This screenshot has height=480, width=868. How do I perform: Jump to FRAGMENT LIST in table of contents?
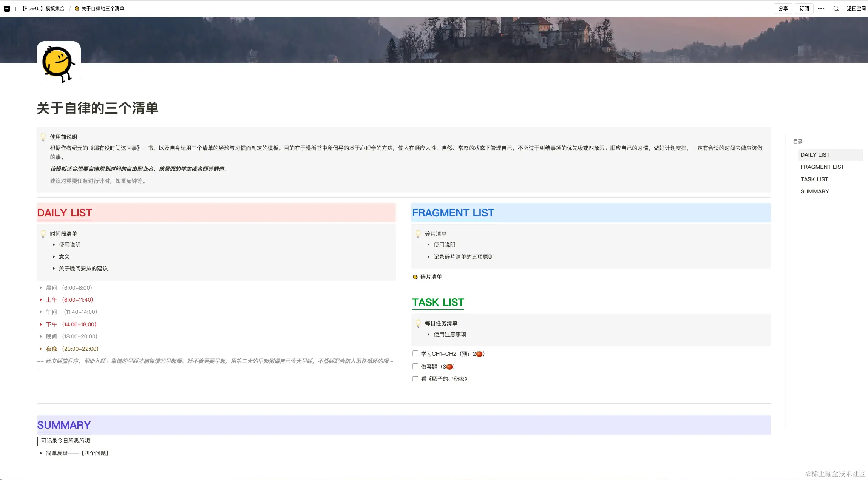pos(822,167)
